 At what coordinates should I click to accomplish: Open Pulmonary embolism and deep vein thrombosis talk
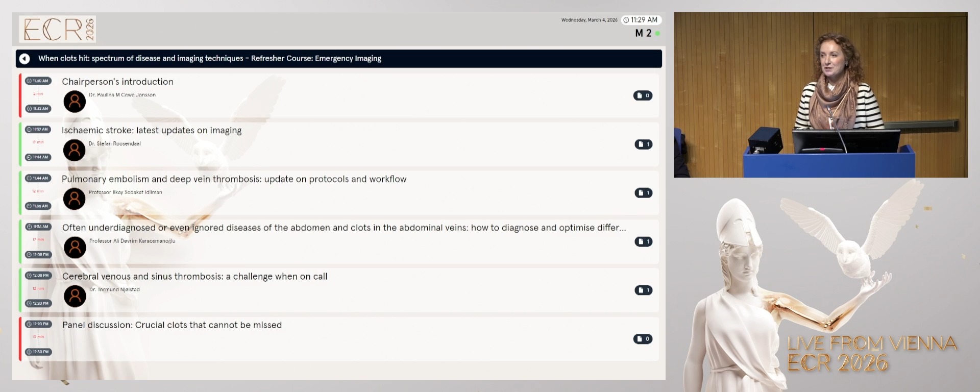click(x=234, y=179)
